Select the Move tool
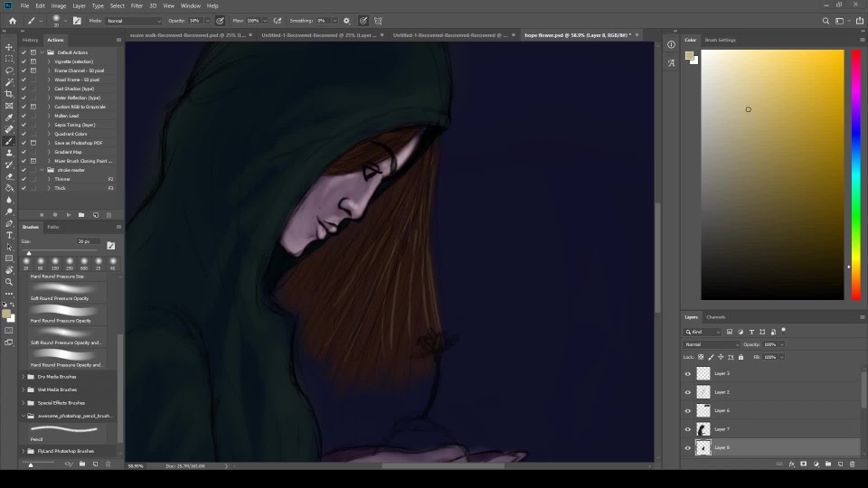The width and height of the screenshot is (868, 488). click(9, 47)
